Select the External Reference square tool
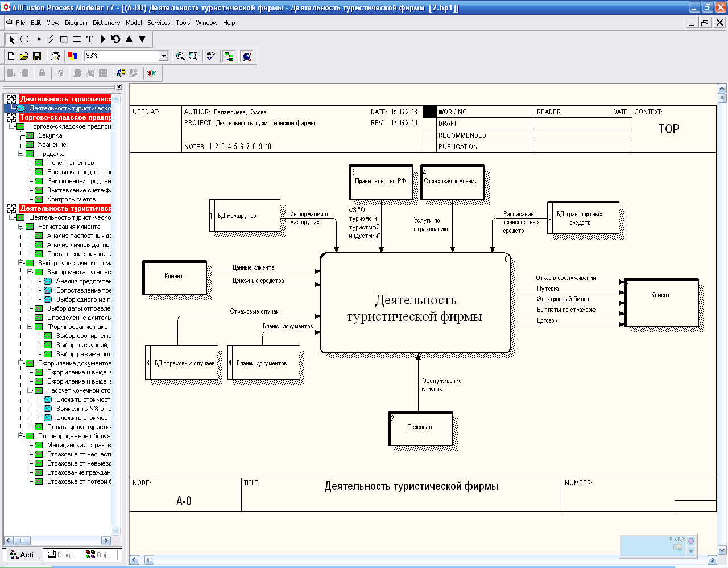The height and width of the screenshot is (568, 728). [x=64, y=39]
